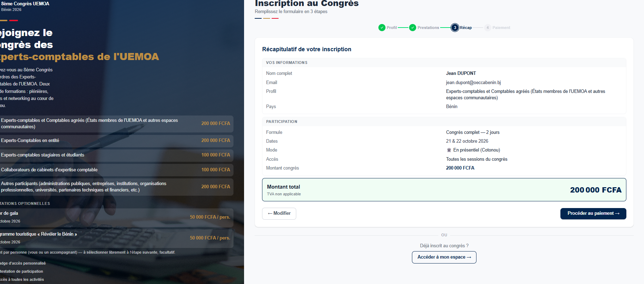Click the title Récapitulatif de votre inscription

pyautogui.click(x=307, y=49)
